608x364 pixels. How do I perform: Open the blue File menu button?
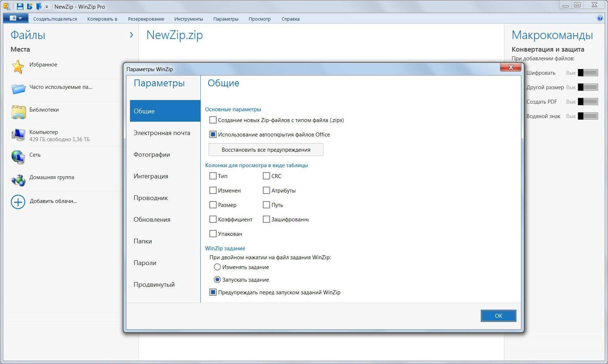click(15, 18)
